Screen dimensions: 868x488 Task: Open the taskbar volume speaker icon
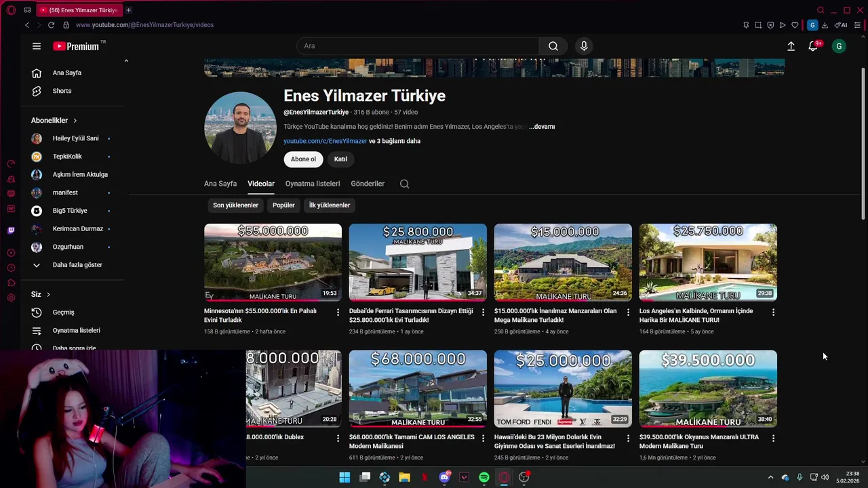coord(825,477)
